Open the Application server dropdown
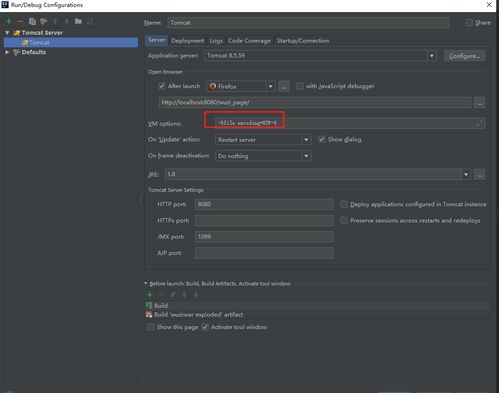The height and width of the screenshot is (393, 499). tap(432, 56)
